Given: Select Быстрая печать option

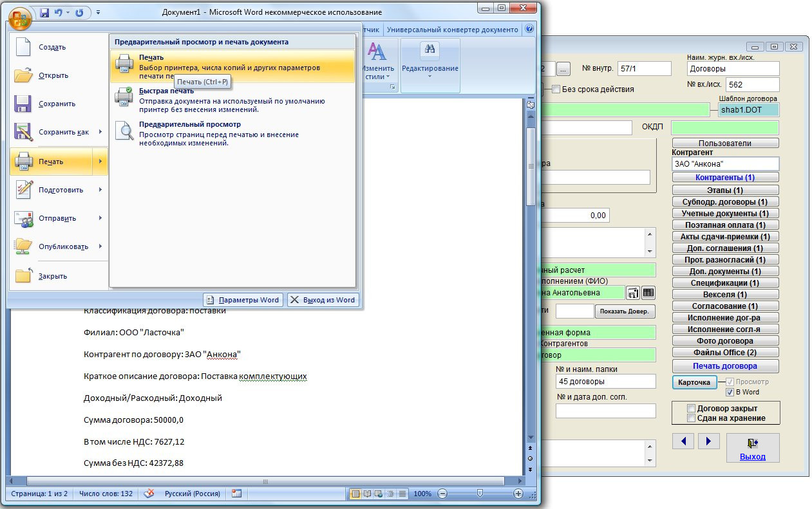Looking at the screenshot, I should 232,100.
